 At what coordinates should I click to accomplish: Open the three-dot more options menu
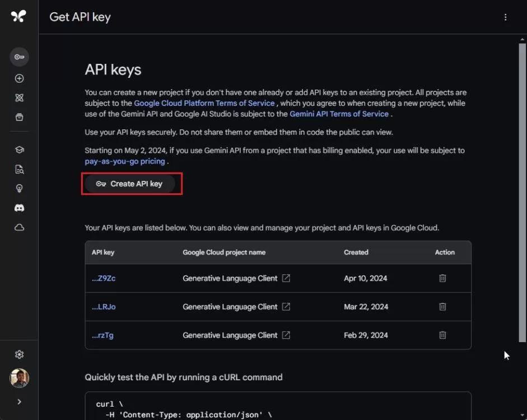[x=505, y=17]
